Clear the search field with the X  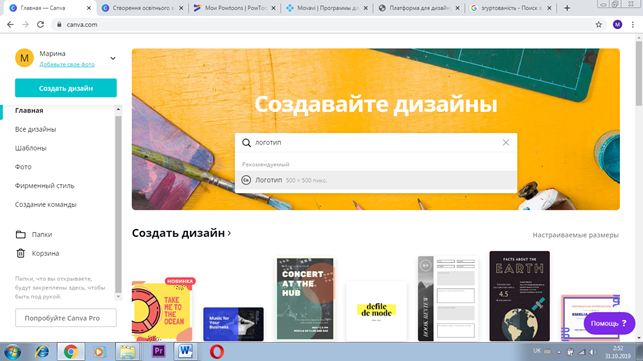pos(506,142)
